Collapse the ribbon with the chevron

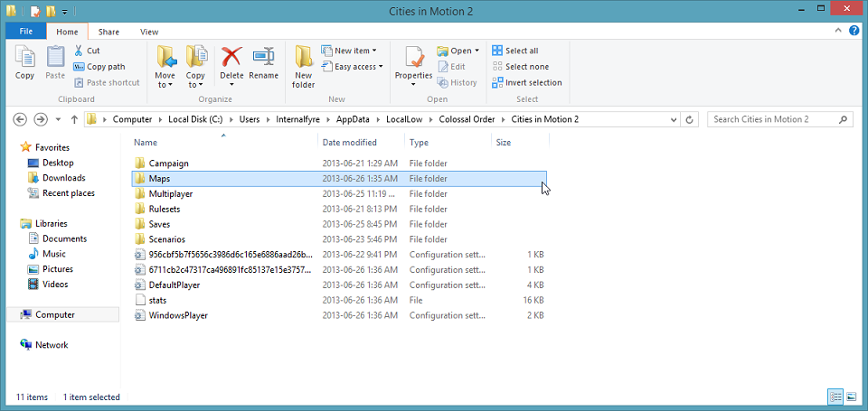(x=839, y=31)
